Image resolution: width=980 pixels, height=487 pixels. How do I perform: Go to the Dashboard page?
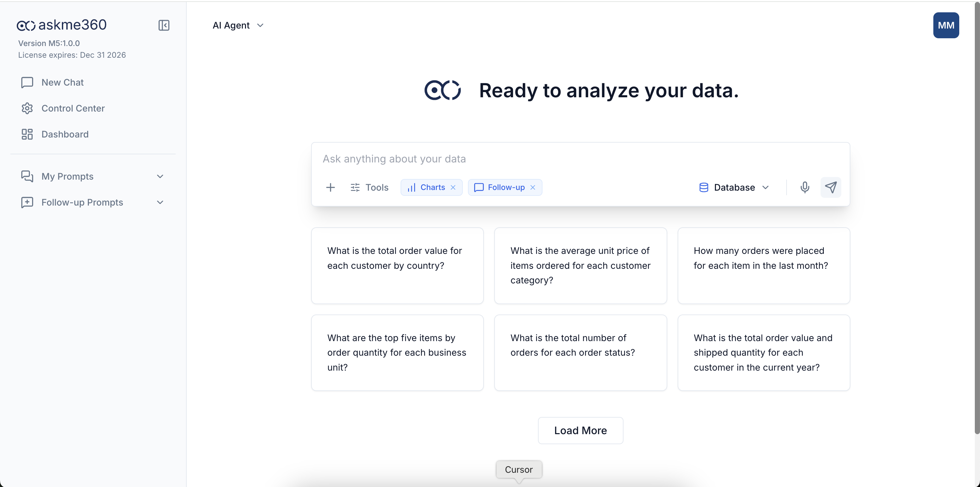click(x=65, y=135)
